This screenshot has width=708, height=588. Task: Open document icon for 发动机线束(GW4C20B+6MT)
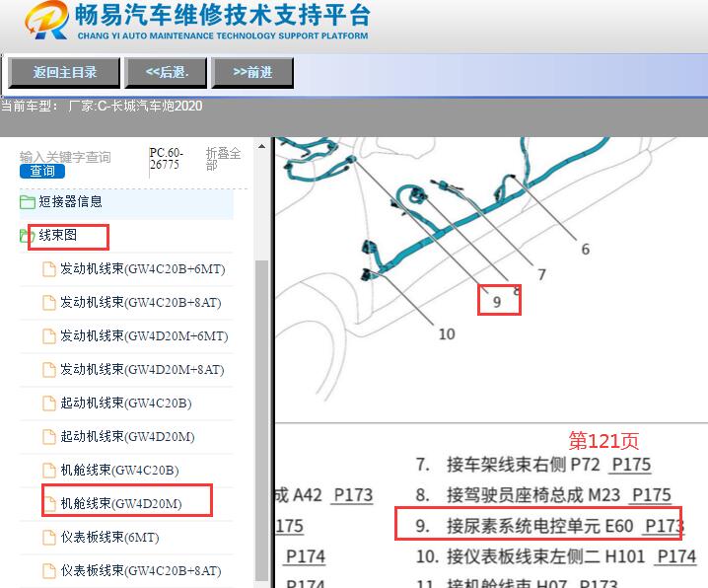point(48,269)
